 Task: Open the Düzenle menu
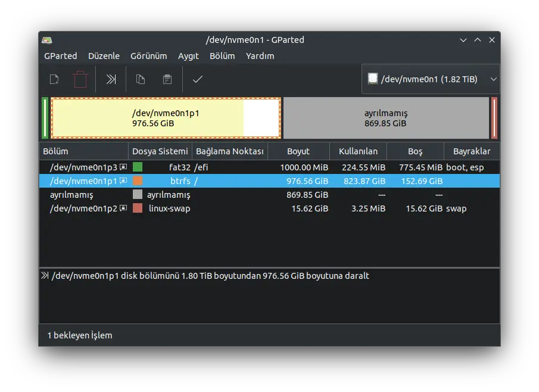(104, 56)
